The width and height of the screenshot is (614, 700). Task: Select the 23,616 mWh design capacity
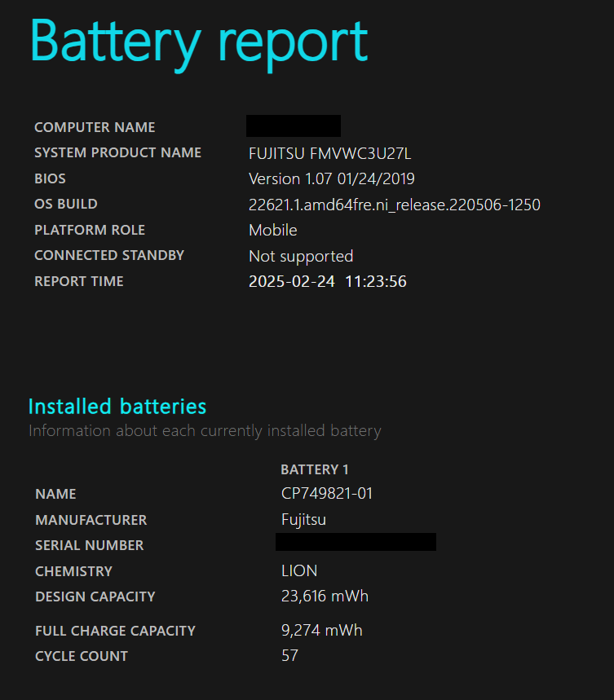(x=325, y=597)
